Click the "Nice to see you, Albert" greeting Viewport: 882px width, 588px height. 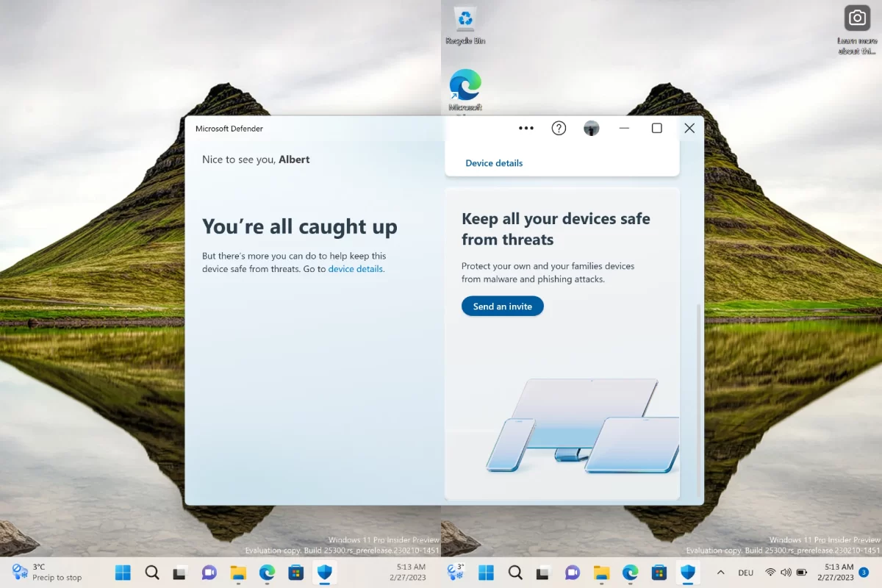click(x=256, y=159)
